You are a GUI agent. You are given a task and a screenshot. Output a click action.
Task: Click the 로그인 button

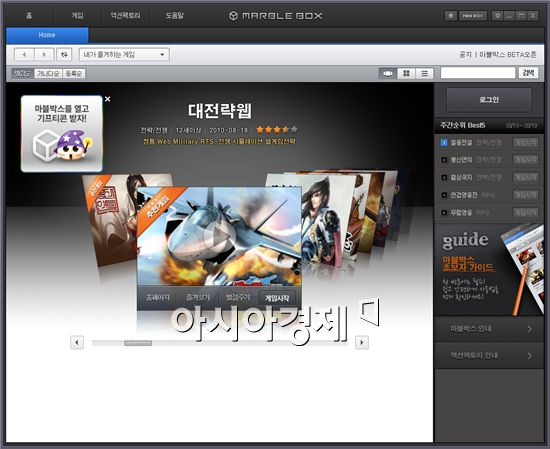click(x=489, y=100)
